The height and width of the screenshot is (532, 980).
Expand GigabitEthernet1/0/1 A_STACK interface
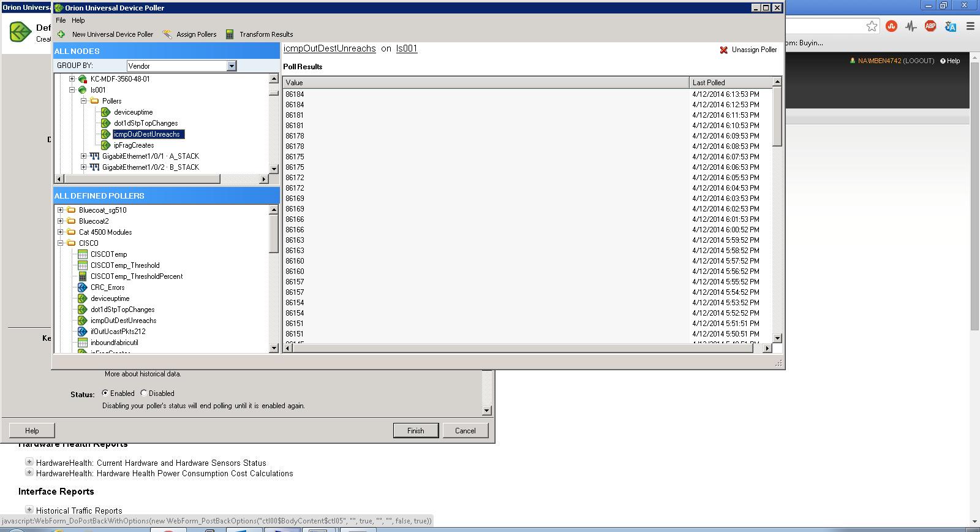[83, 156]
